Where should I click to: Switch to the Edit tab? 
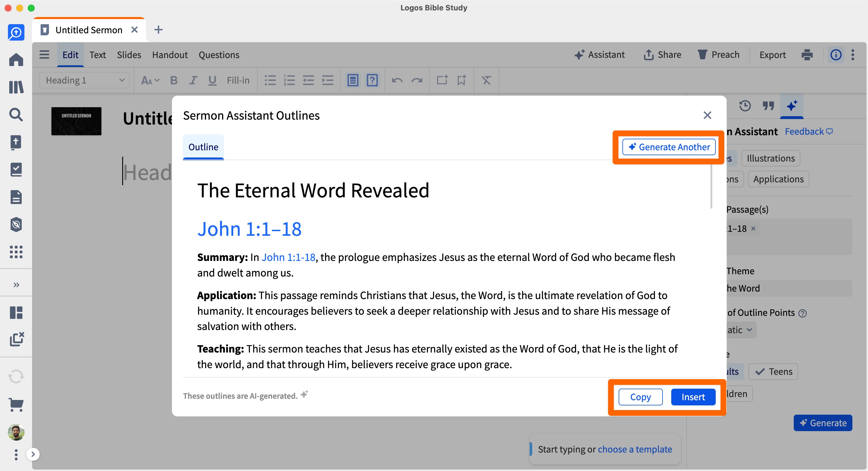pos(70,55)
